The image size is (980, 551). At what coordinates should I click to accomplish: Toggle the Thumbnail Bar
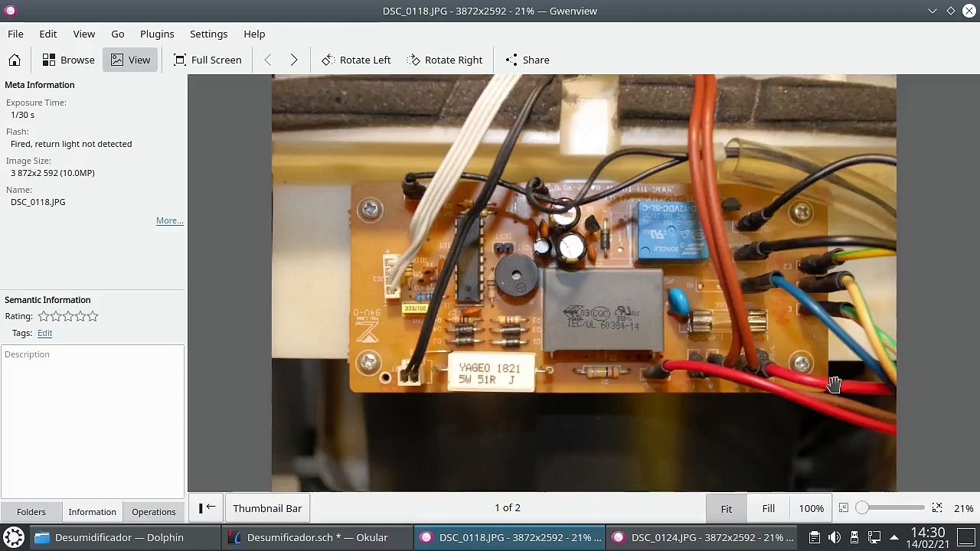point(267,508)
